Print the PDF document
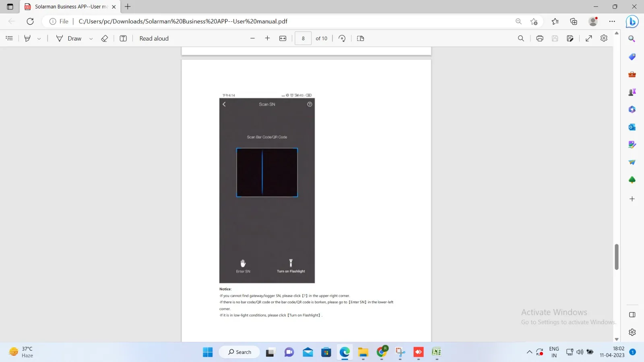Image resolution: width=644 pixels, height=362 pixels. [x=540, y=38]
